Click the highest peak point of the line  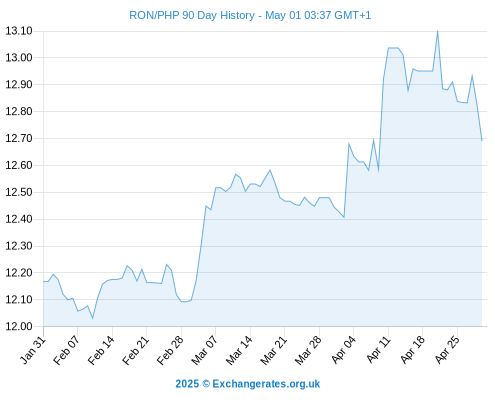coord(437,31)
